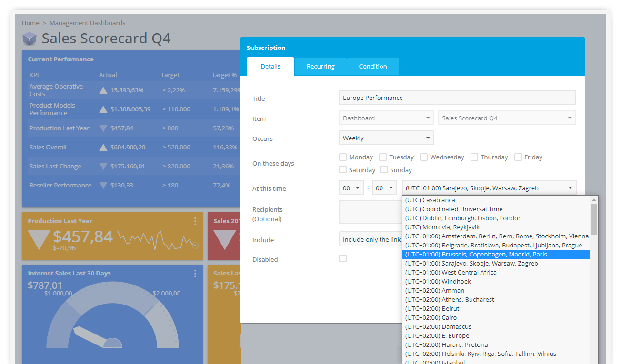621x364 pixels.
Task: Click the Actual column header
Action: [108, 75]
